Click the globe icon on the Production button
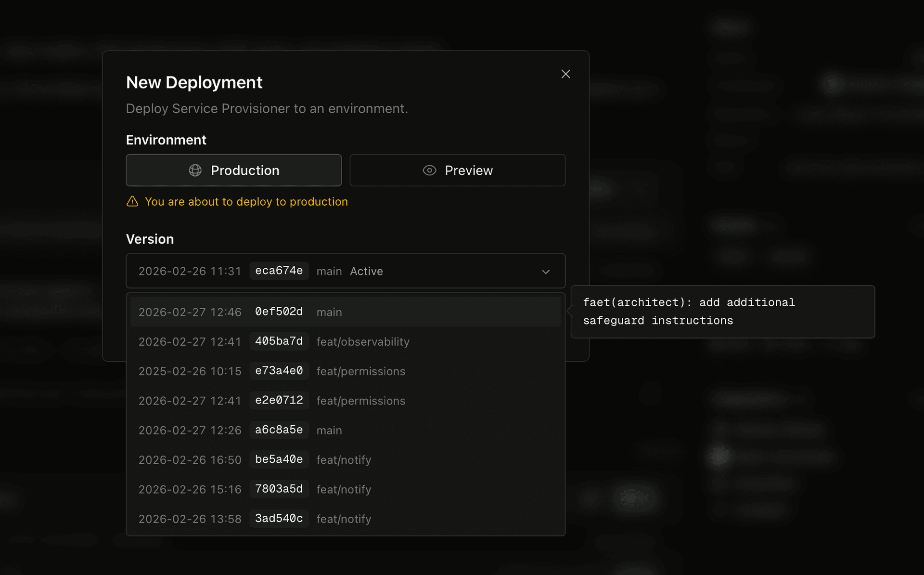The image size is (924, 575). coord(194,170)
